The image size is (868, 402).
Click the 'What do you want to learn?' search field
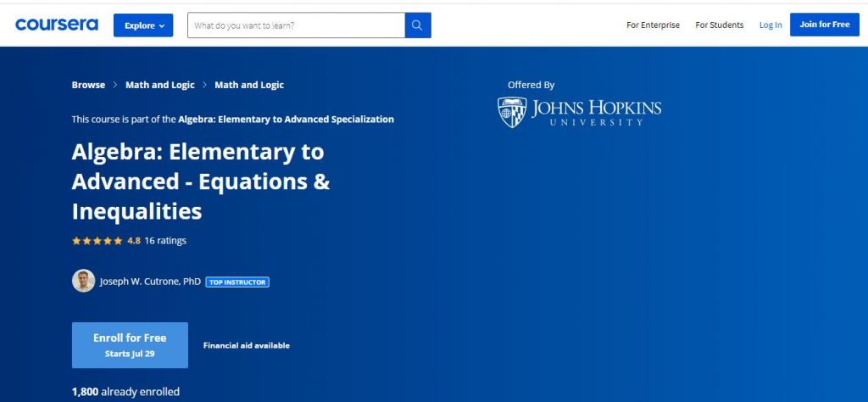tap(296, 25)
